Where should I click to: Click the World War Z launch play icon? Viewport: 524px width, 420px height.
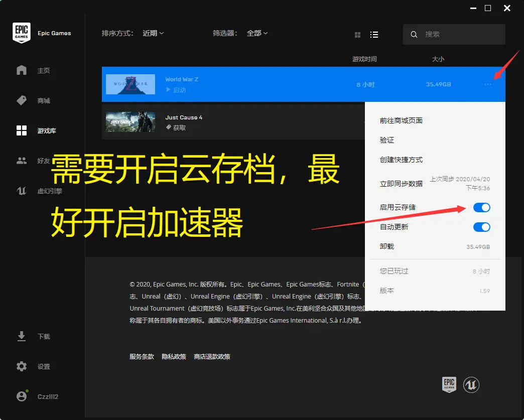click(x=169, y=89)
